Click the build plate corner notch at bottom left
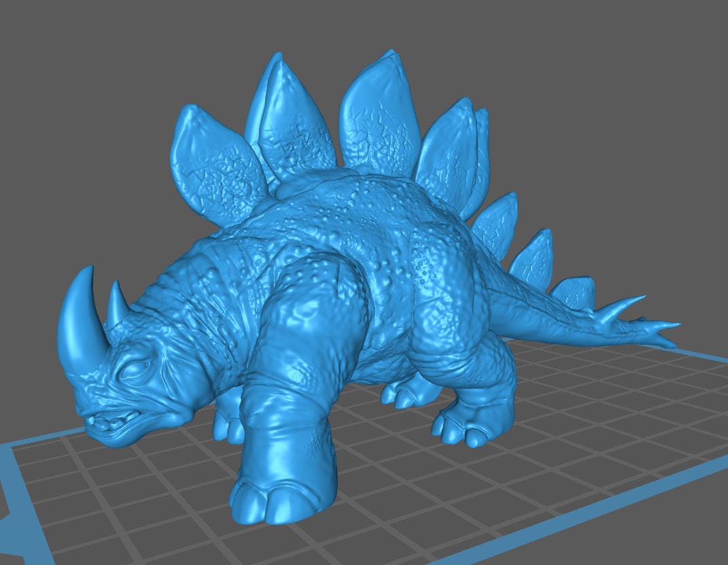The height and width of the screenshot is (565, 728). [8, 537]
